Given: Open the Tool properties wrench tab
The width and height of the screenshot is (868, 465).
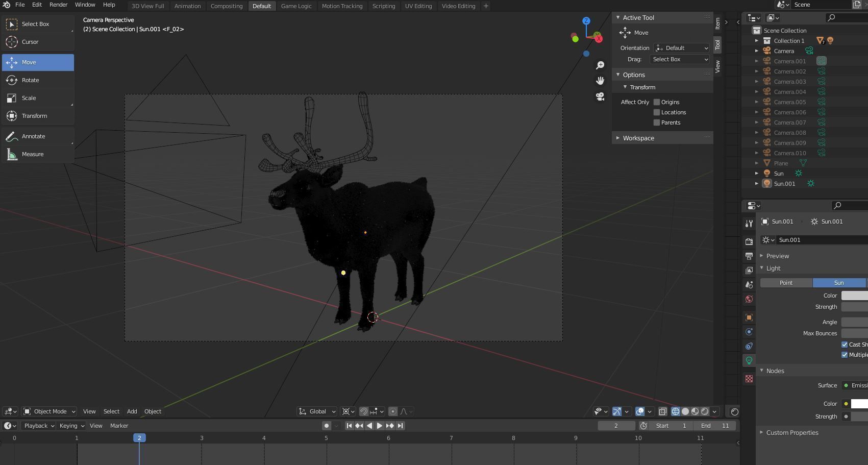Looking at the screenshot, I should pyautogui.click(x=749, y=224).
